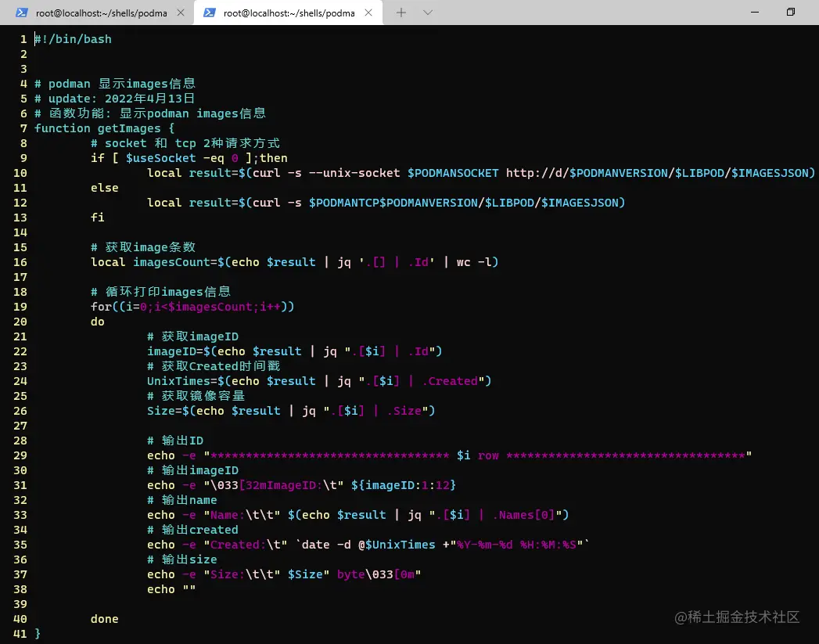Click 'date -d @$UnixTimes' on line 35
This screenshot has height=644, width=819.
coord(368,545)
